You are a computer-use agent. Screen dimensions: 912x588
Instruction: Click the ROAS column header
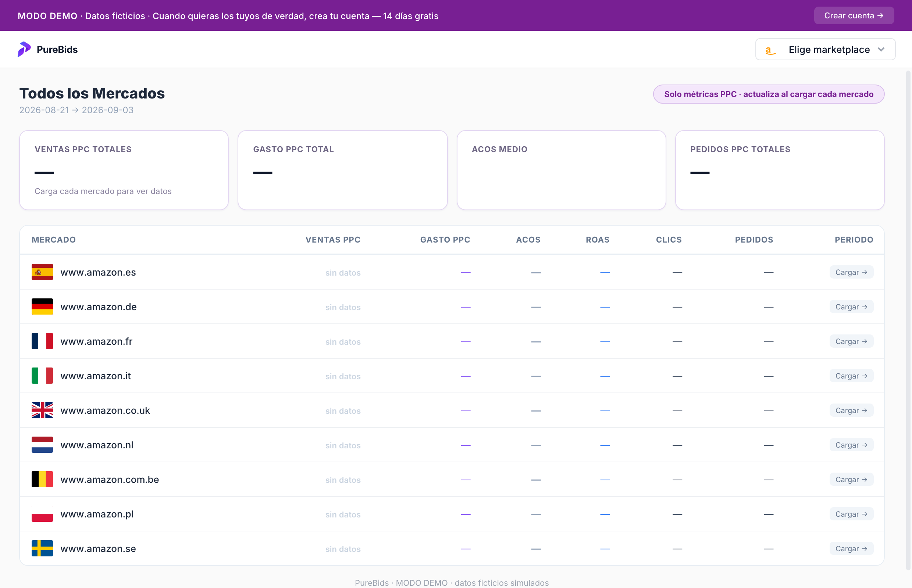(598, 240)
